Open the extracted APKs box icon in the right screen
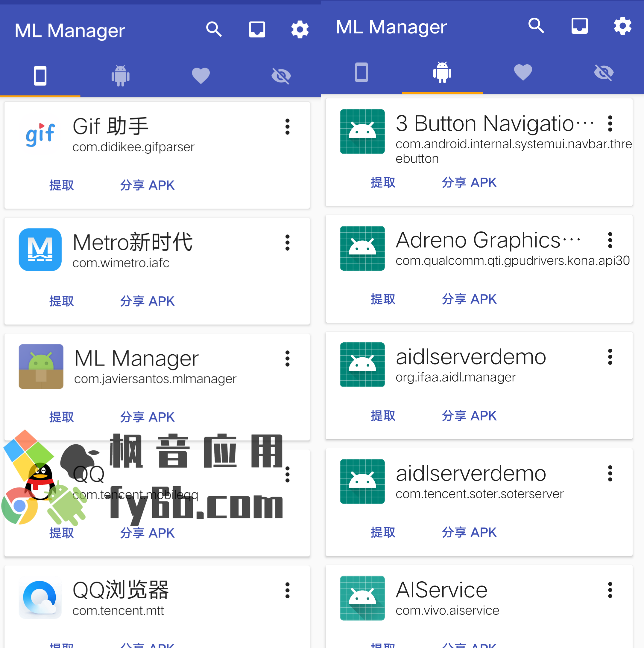Screen dimensions: 644x648 pos(579,26)
